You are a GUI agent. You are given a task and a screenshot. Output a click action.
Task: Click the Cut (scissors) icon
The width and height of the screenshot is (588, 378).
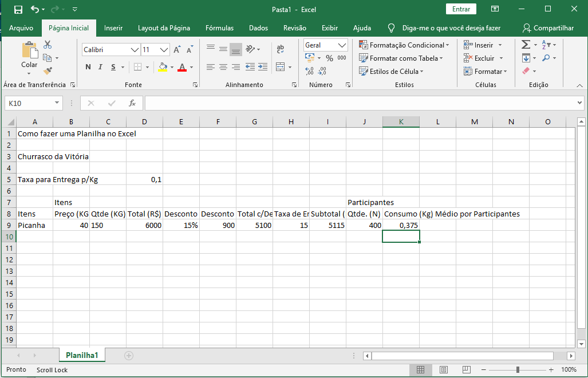pyautogui.click(x=48, y=45)
